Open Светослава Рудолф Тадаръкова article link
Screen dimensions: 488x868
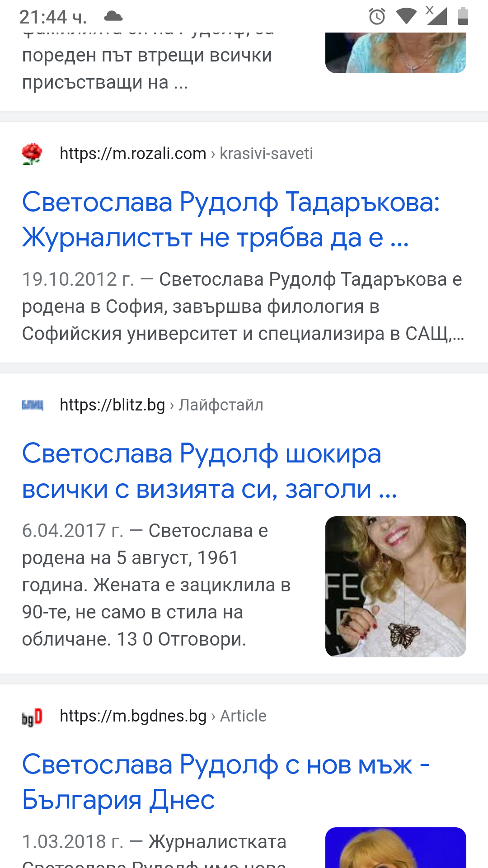[x=231, y=220]
